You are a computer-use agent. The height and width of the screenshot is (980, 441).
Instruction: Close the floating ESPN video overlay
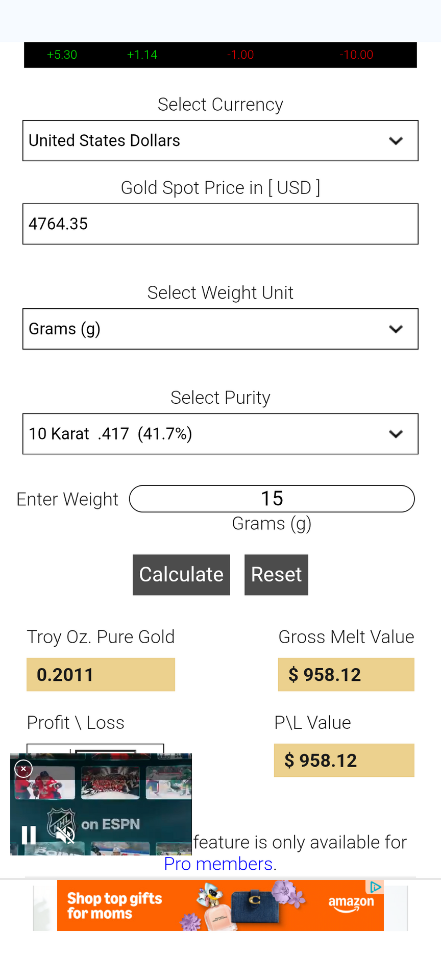(23, 769)
